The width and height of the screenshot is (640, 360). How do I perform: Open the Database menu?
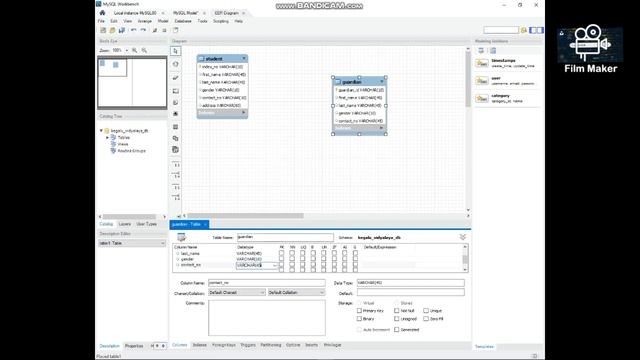click(x=183, y=21)
